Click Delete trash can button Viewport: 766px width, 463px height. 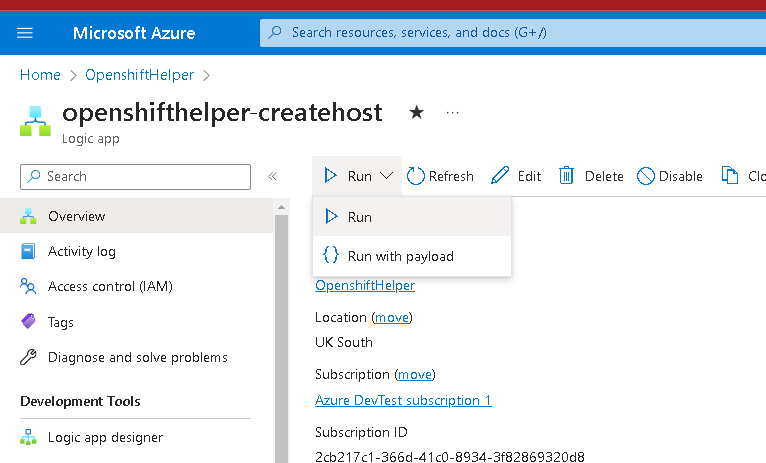pyautogui.click(x=591, y=176)
